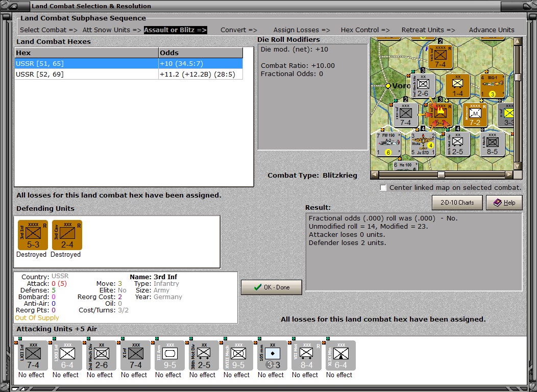Click the MiG-1 fighter on the map

coord(492,86)
